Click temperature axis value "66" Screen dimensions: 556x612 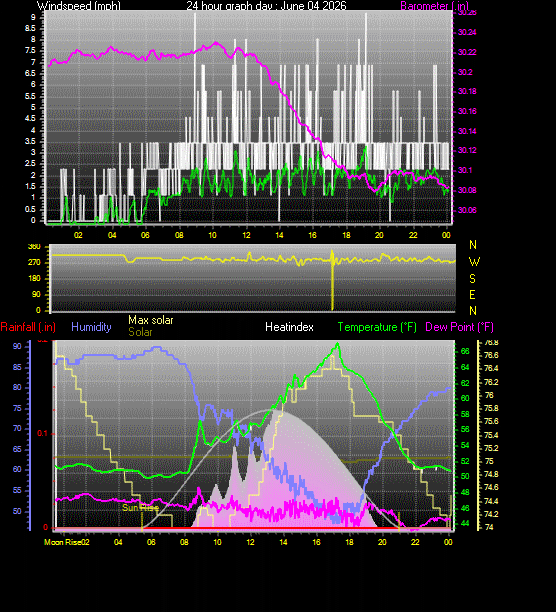[x=465, y=352]
